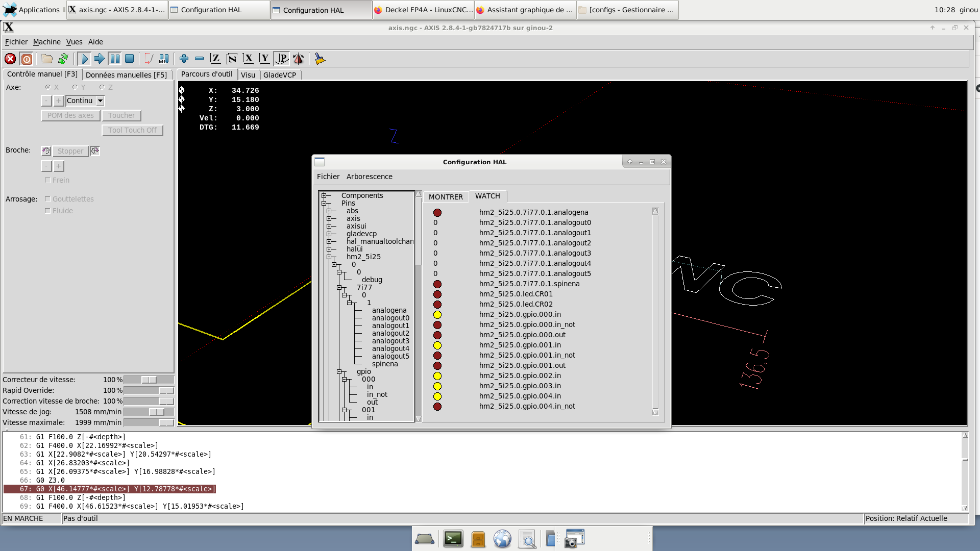Open a G-code file via folder icon
Viewport: 980px width, 551px height.
[47, 59]
